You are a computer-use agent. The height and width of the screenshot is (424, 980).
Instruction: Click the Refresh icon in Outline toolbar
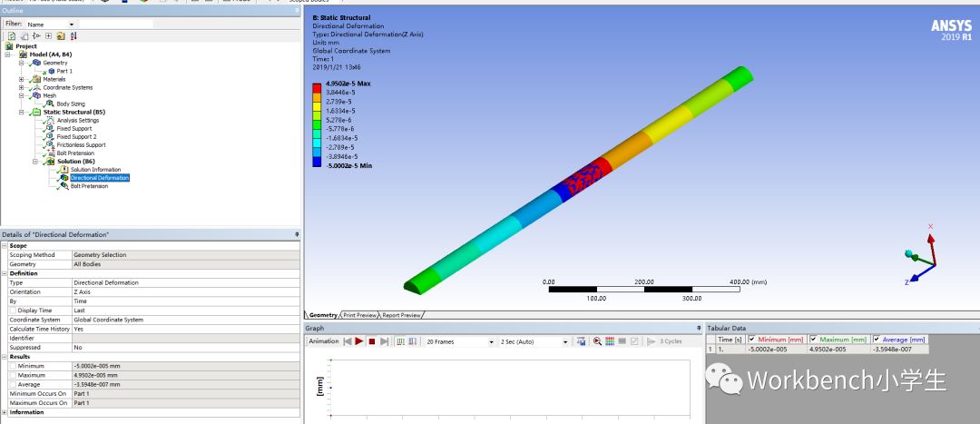[12, 36]
